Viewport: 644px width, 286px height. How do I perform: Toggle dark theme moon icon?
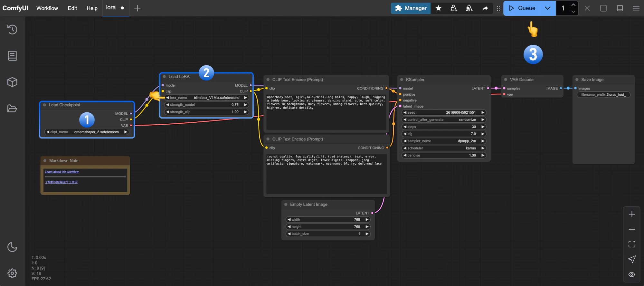(12, 247)
